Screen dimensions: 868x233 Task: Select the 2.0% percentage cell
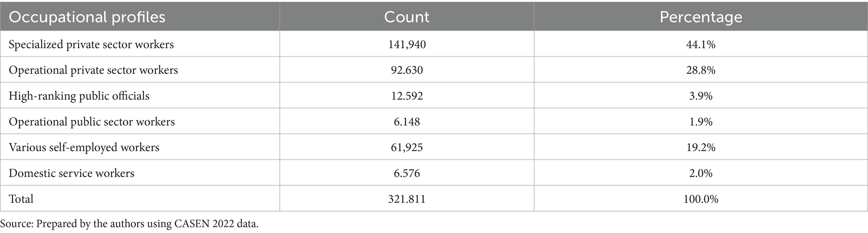(701, 173)
